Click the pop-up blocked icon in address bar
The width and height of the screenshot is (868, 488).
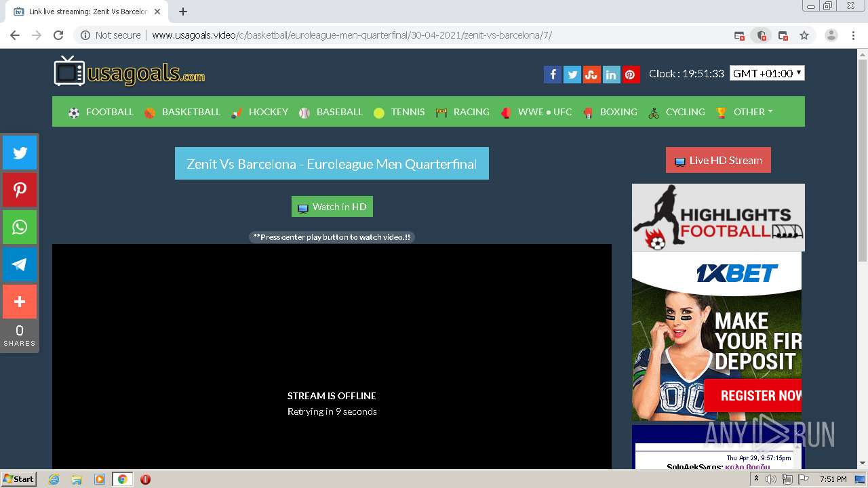pos(739,35)
